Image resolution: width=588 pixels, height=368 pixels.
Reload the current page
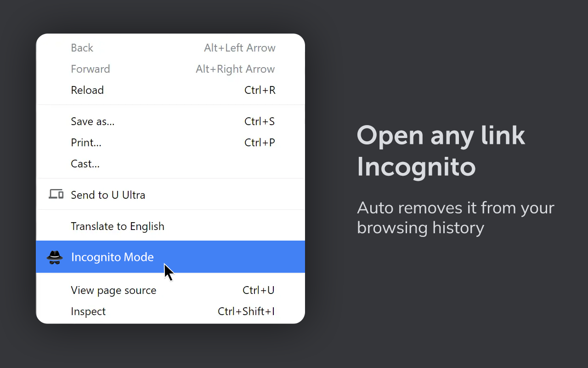click(x=87, y=90)
